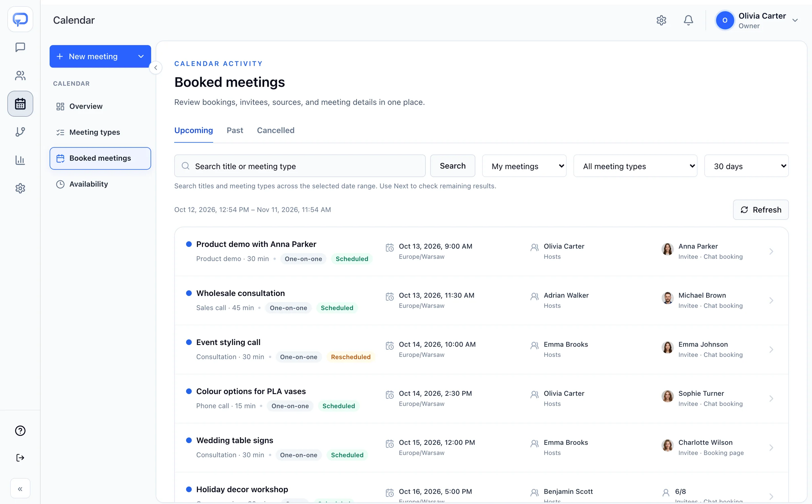Image resolution: width=812 pixels, height=504 pixels.
Task: Click the log out icon
Action: coord(20,458)
